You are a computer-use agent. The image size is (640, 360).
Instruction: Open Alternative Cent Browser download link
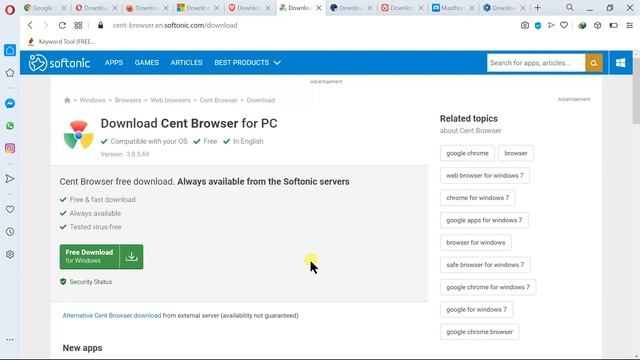coord(112,316)
